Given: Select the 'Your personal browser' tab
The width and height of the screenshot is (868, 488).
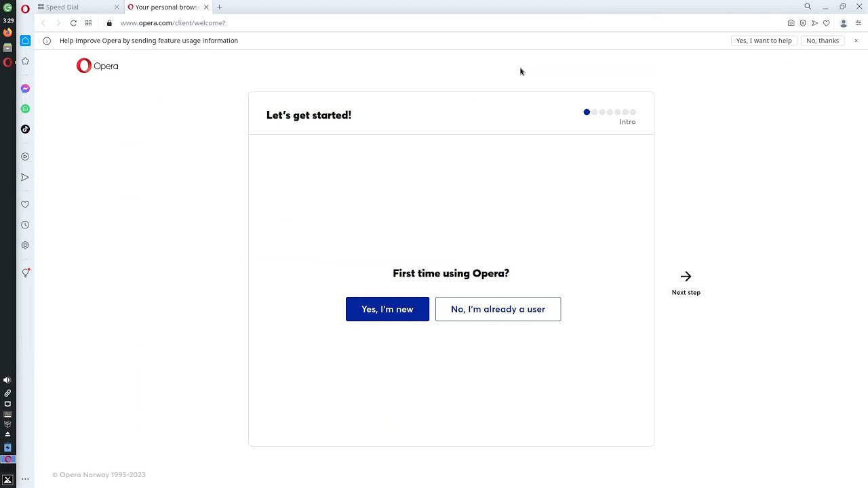Looking at the screenshot, I should click(168, 7).
